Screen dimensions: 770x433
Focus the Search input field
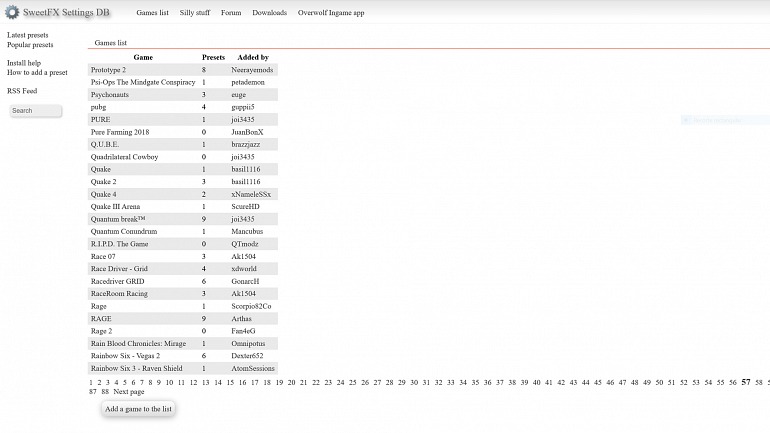36,110
